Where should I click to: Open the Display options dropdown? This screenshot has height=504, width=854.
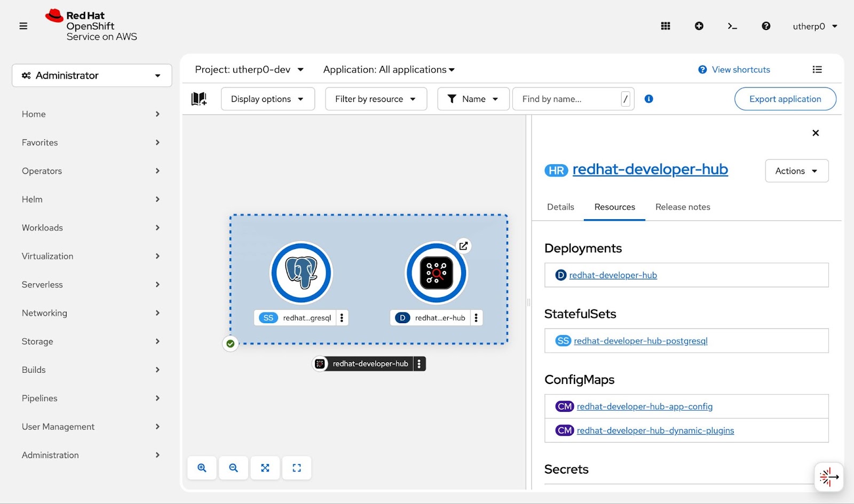(x=267, y=99)
